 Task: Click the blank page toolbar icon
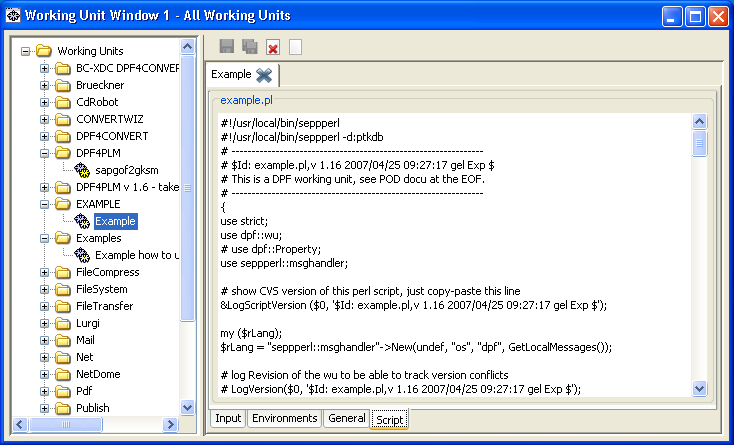(x=295, y=47)
